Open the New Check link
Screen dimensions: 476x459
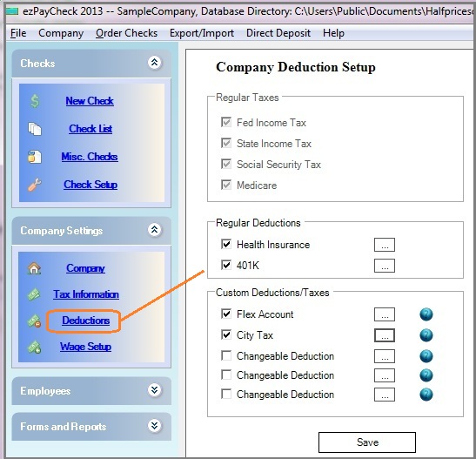point(90,101)
